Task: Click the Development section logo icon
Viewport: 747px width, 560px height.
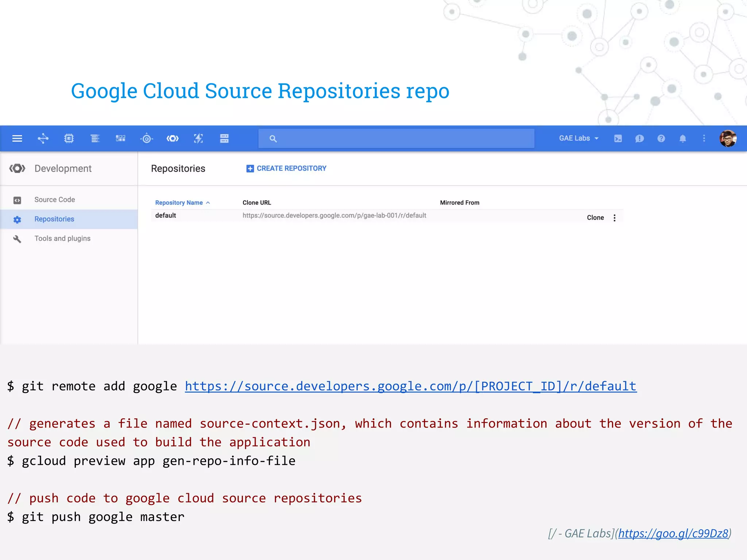Action: tap(17, 168)
